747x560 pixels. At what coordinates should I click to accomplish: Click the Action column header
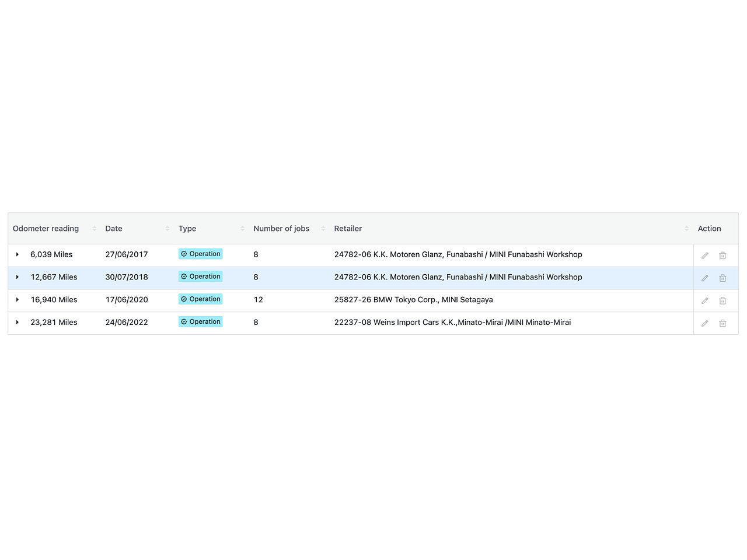click(x=709, y=229)
